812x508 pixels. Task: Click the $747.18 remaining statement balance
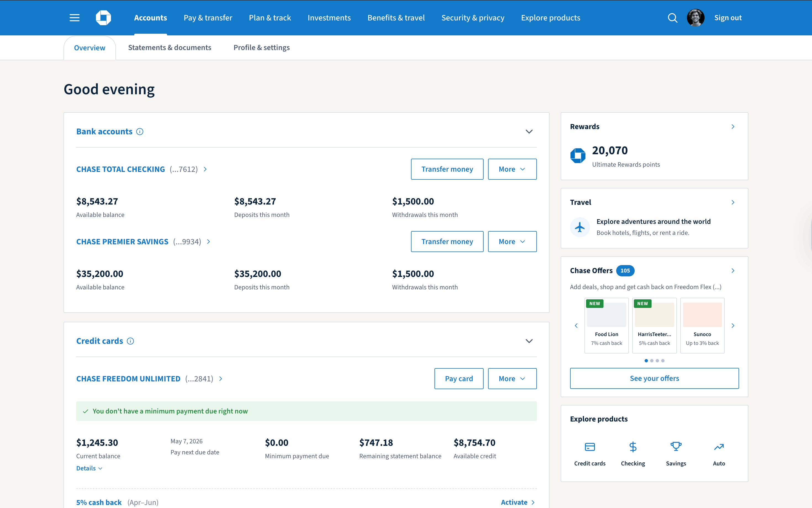pos(376,443)
